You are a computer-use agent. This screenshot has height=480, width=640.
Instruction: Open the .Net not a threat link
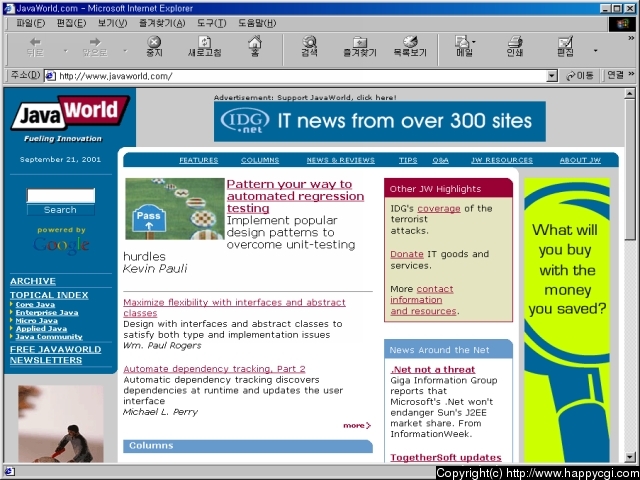coord(433,370)
